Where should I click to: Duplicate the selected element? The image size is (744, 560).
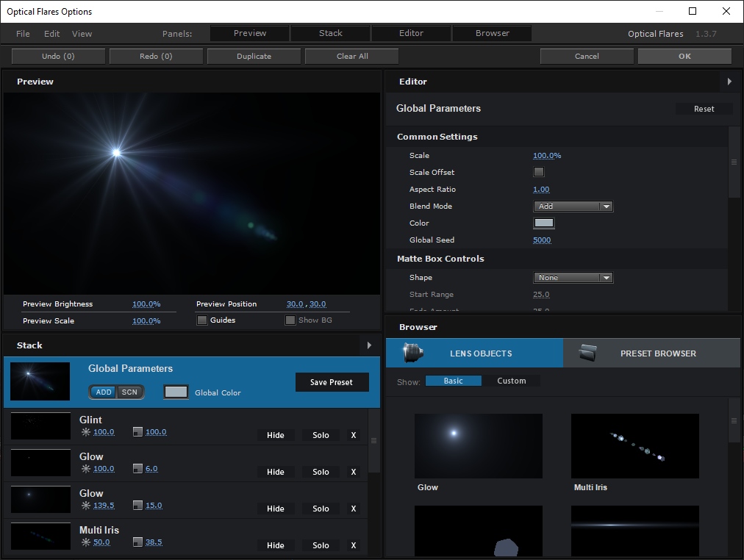(254, 56)
